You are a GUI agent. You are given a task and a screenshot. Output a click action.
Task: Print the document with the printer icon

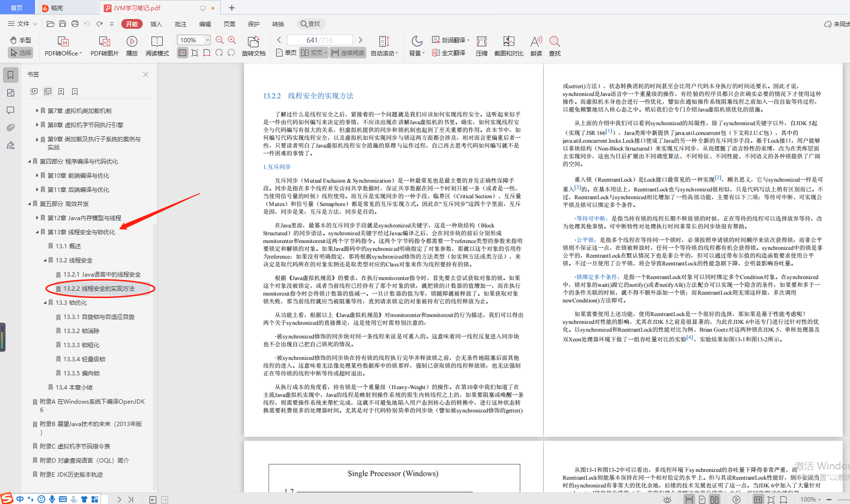[75, 23]
